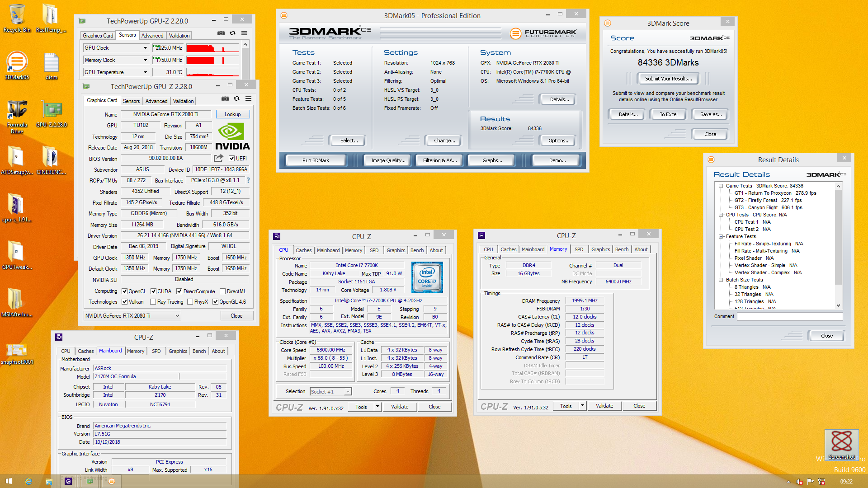This screenshot has width=868, height=488.
Task: Switch to the Validation tab in GPU-Z Graphics Card window
Action: (183, 101)
